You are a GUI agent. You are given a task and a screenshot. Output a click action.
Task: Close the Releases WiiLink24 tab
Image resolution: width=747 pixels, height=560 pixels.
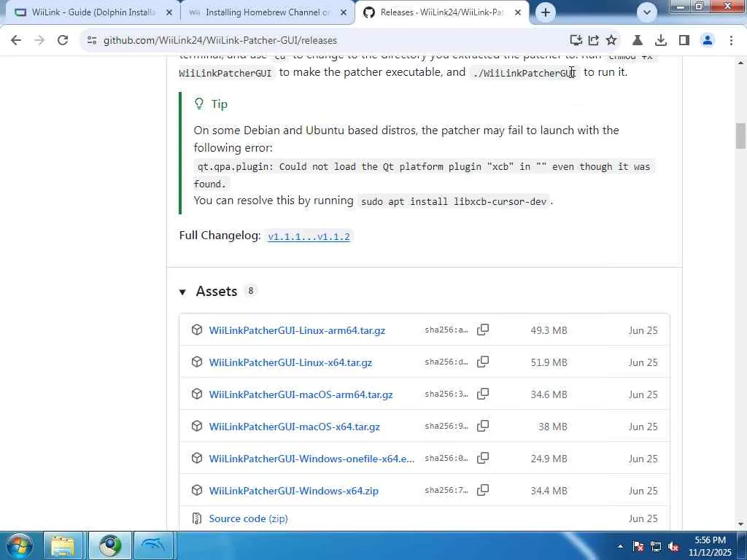[518, 13]
